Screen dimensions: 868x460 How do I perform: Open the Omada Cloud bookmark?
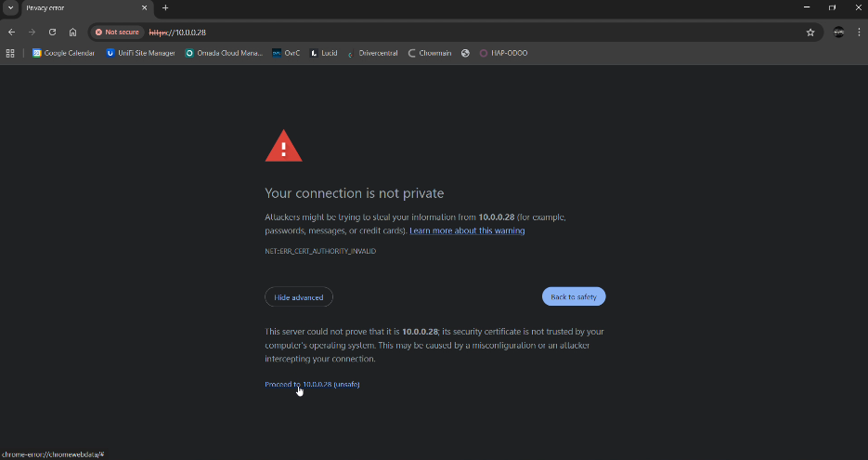click(224, 53)
